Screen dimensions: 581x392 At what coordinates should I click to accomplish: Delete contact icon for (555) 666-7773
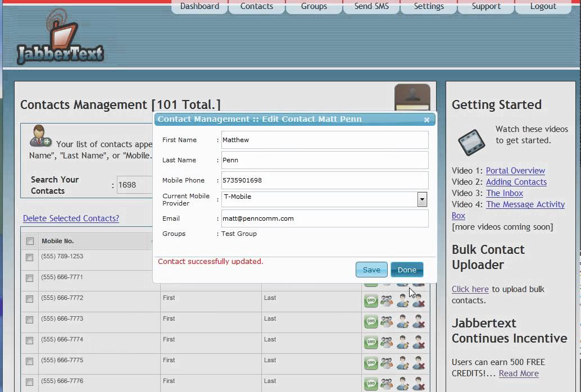pyautogui.click(x=419, y=322)
